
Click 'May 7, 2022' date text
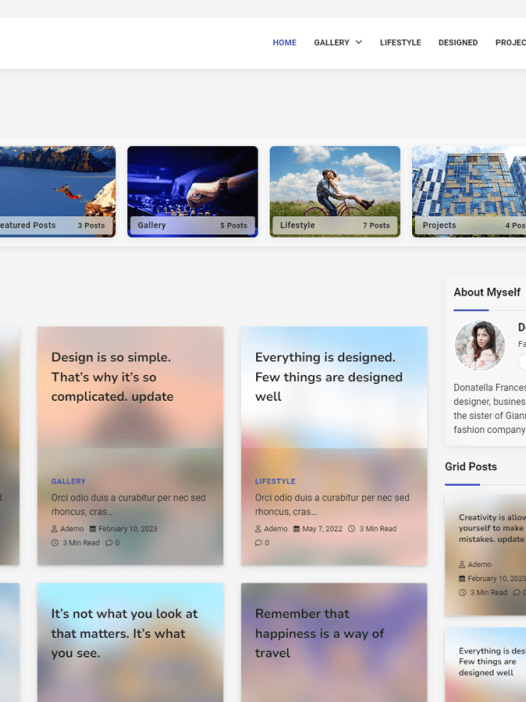(322, 529)
